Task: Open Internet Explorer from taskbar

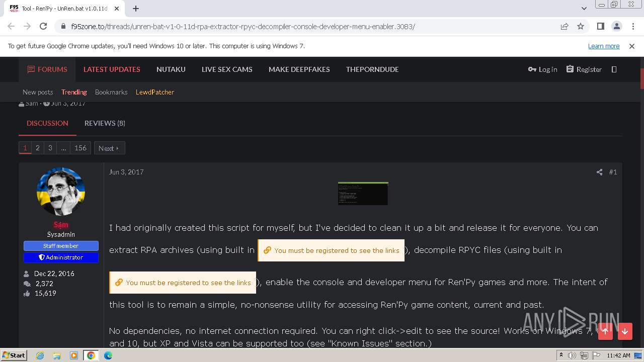Action: pos(40,355)
